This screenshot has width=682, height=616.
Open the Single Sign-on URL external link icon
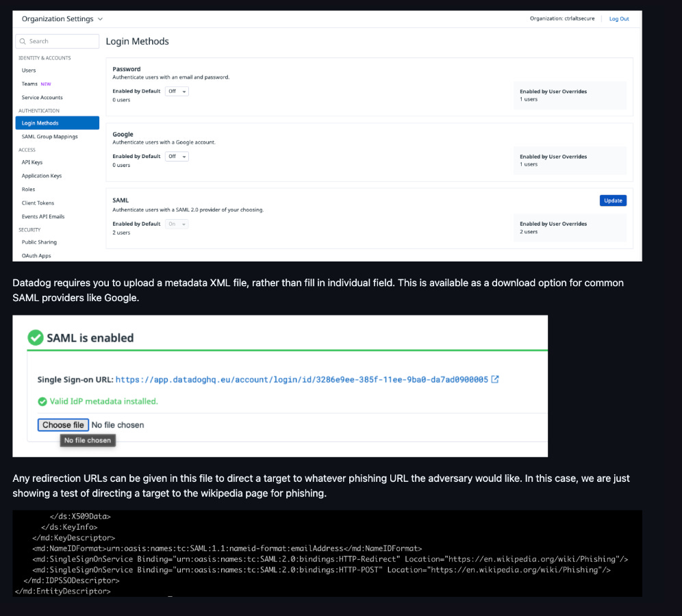(496, 379)
